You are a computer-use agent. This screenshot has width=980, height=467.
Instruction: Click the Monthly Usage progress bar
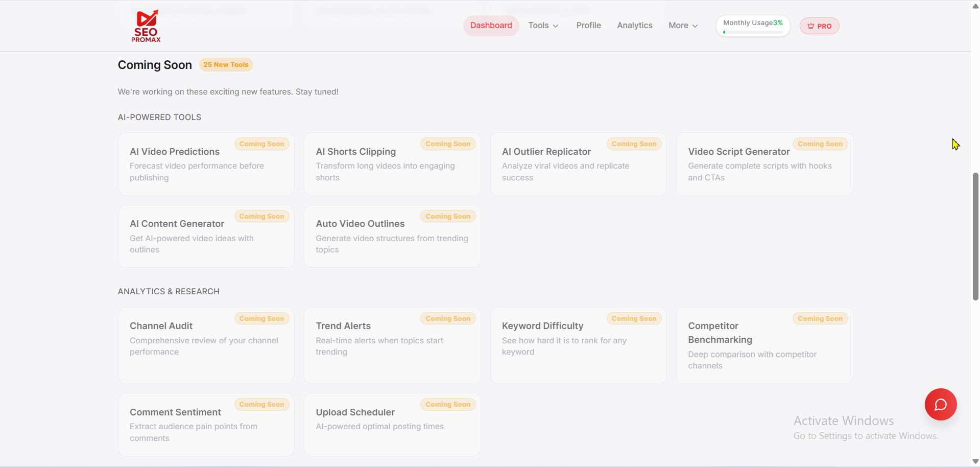[752, 32]
